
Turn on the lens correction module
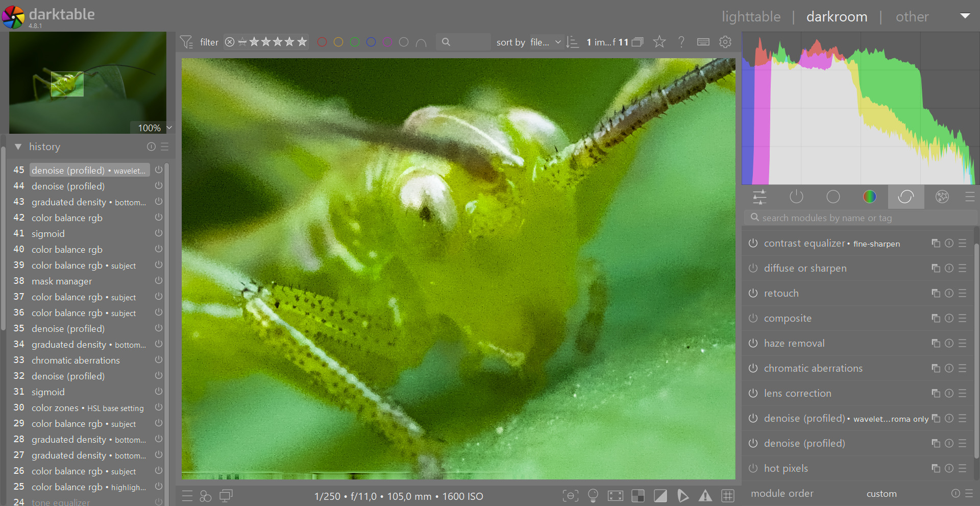pyautogui.click(x=753, y=393)
